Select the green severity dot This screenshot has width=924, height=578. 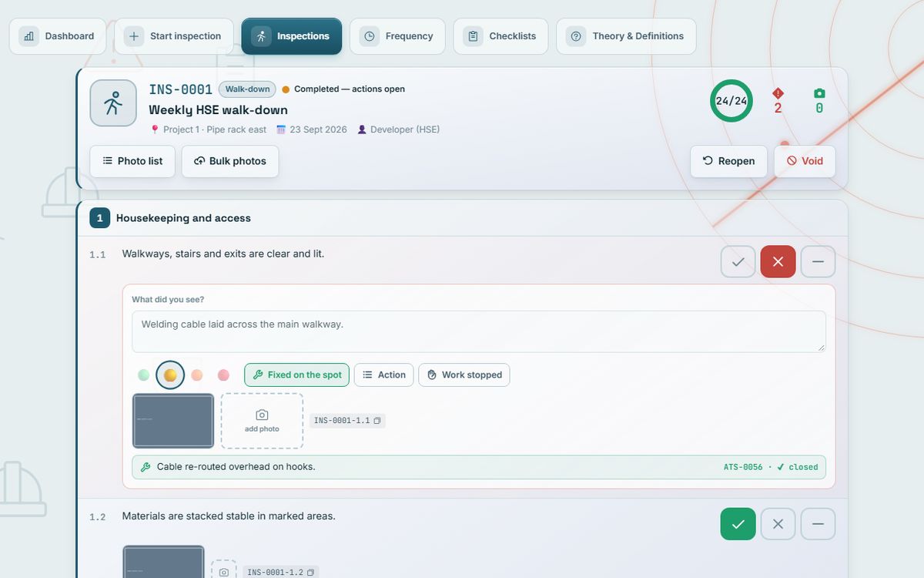pos(143,375)
